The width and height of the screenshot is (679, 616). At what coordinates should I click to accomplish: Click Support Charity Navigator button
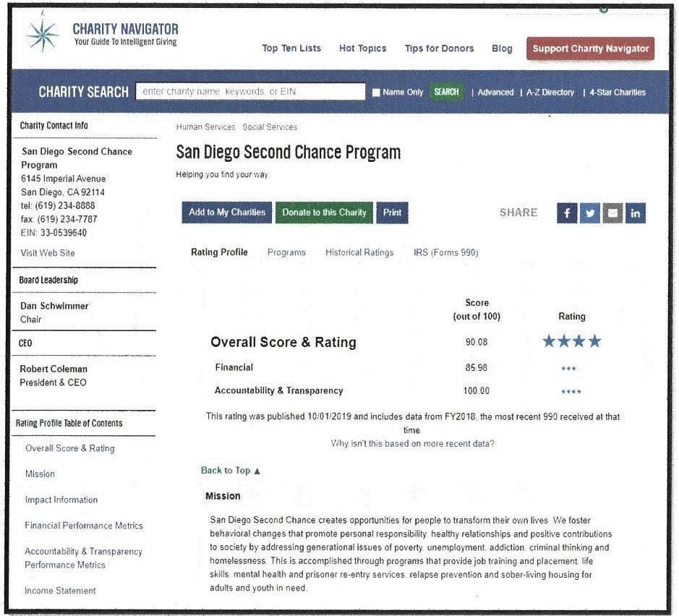pos(590,48)
